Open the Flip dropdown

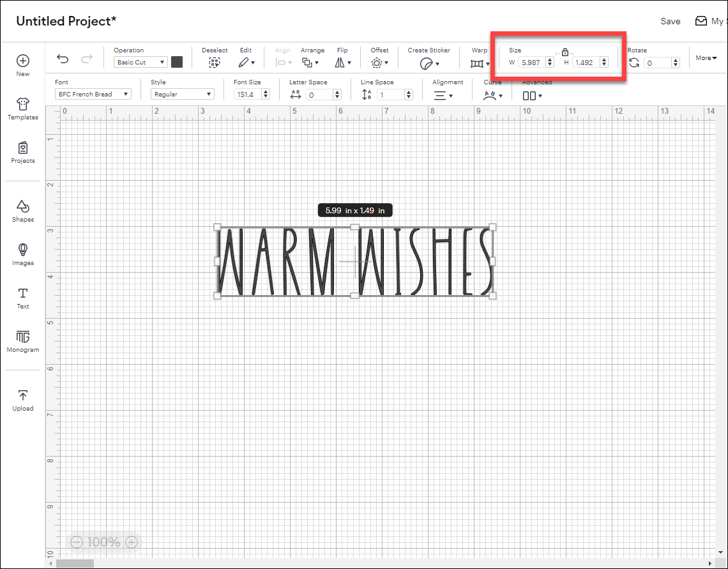point(343,62)
